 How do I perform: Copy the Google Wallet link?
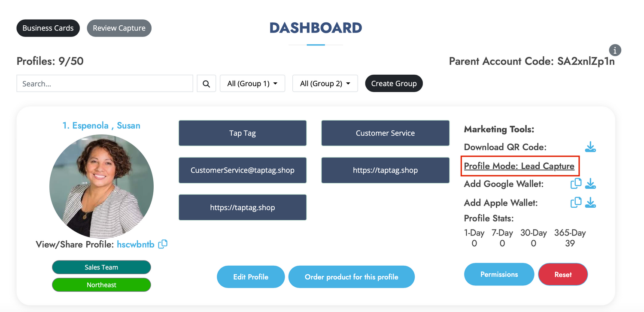tap(576, 183)
